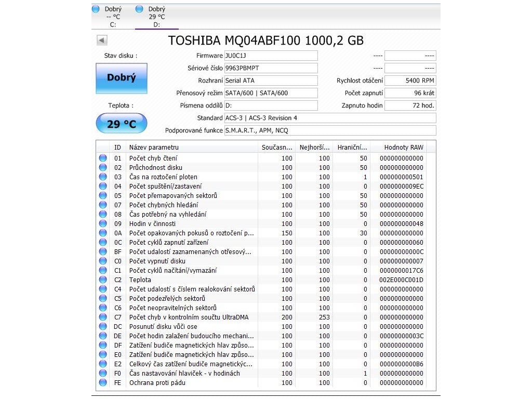Click the status icon of row C6 Počet neopravitelných sektorů
The image size is (532, 399).
[103, 308]
